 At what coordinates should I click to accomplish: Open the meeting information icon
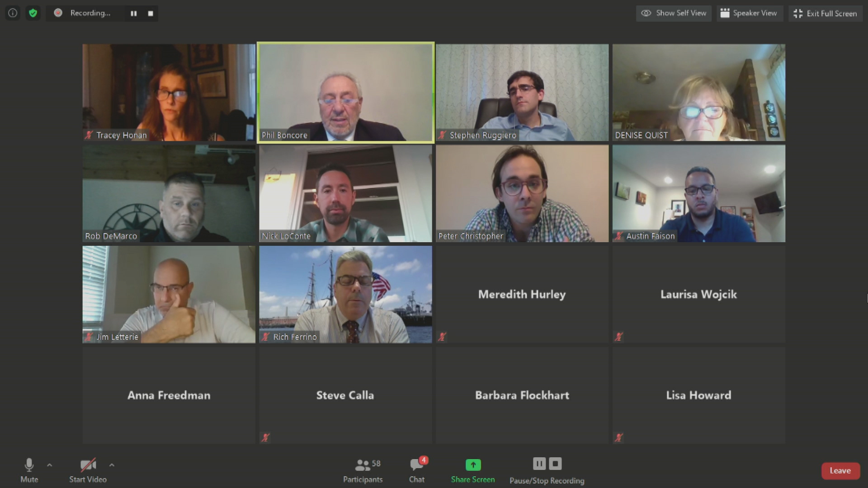coord(13,13)
